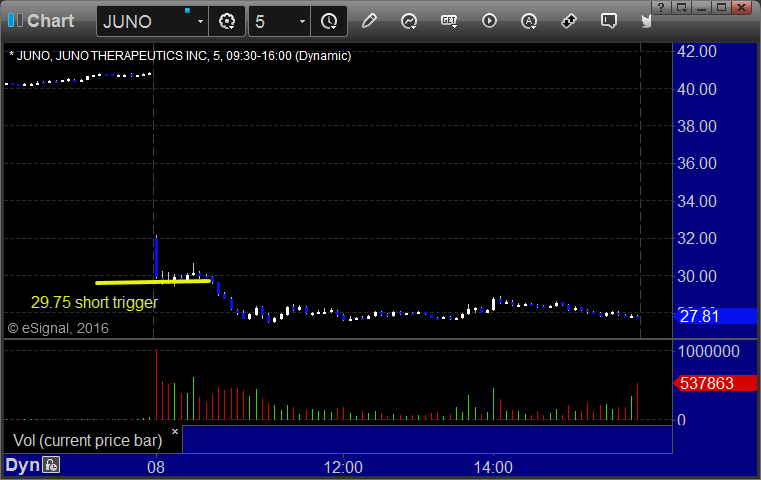Viewport: 761px width, 480px height.
Task: Toggle the lock icon next to Dyn
Action: click(x=51, y=465)
